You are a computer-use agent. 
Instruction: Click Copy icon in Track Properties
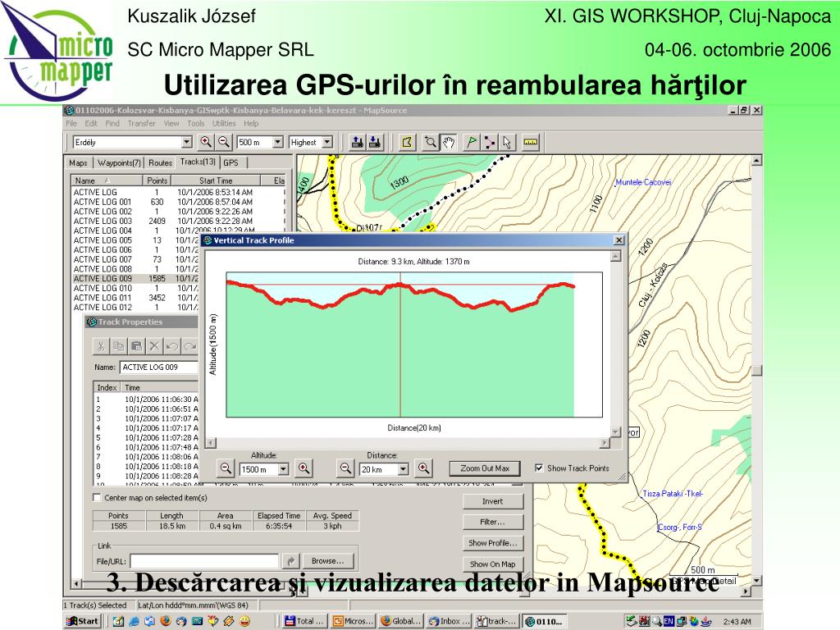[118, 346]
